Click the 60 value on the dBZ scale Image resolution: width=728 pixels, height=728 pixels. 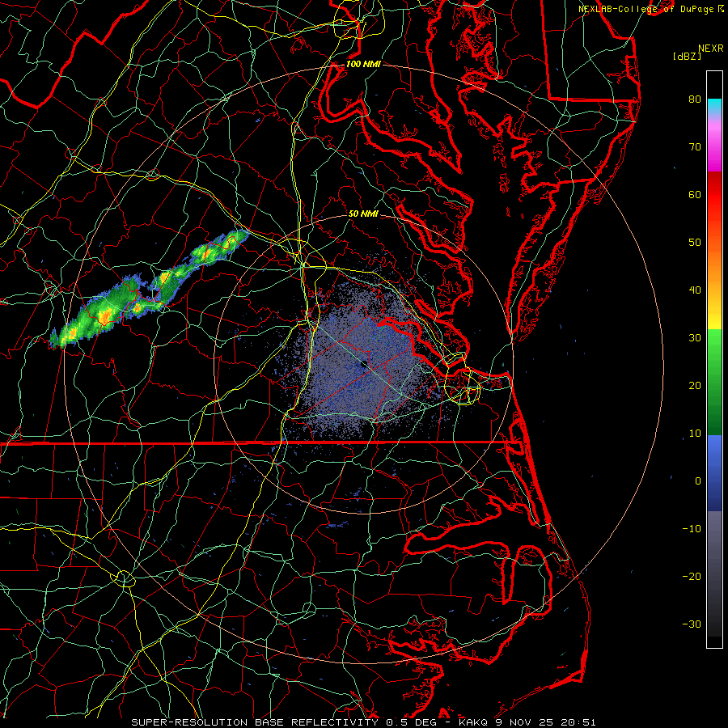(x=695, y=194)
